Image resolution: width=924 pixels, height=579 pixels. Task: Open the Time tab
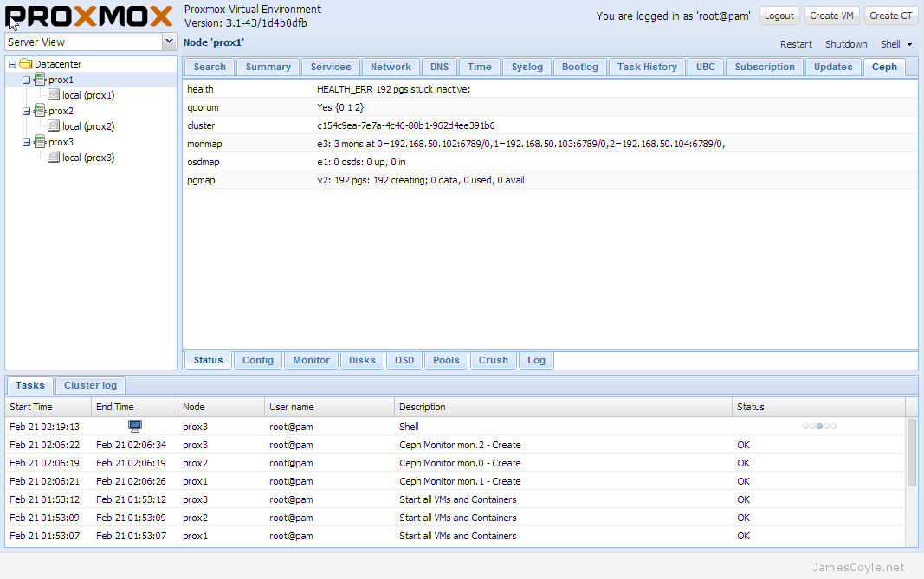(480, 68)
